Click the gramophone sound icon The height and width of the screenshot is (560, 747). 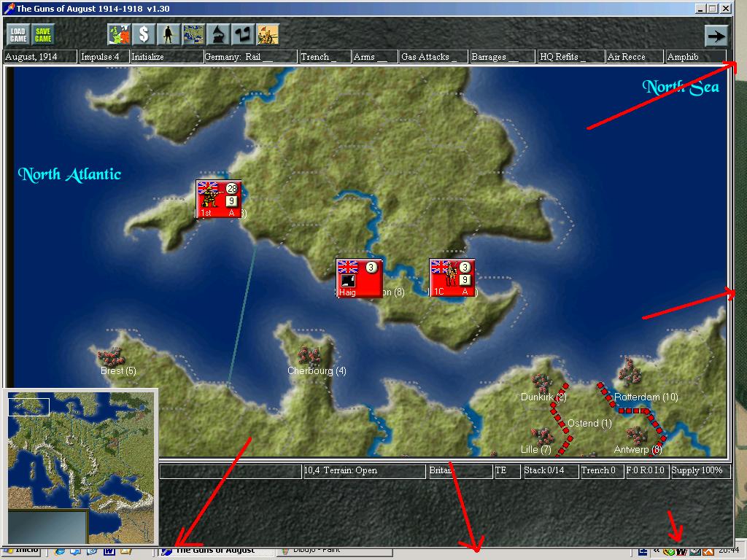[218, 34]
